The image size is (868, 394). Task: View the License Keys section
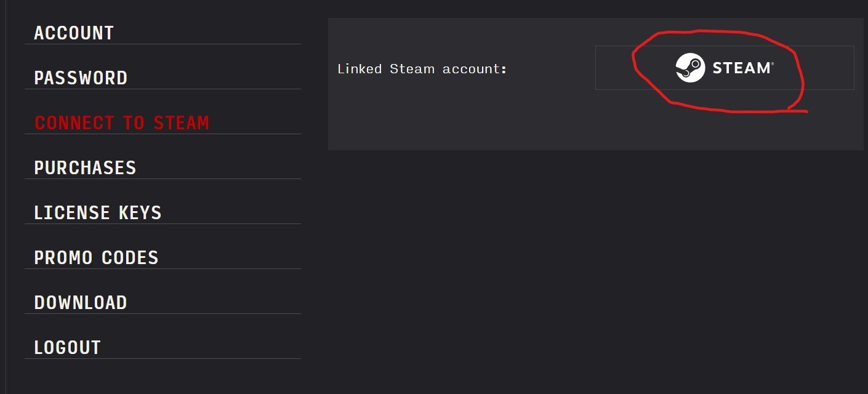coord(98,212)
